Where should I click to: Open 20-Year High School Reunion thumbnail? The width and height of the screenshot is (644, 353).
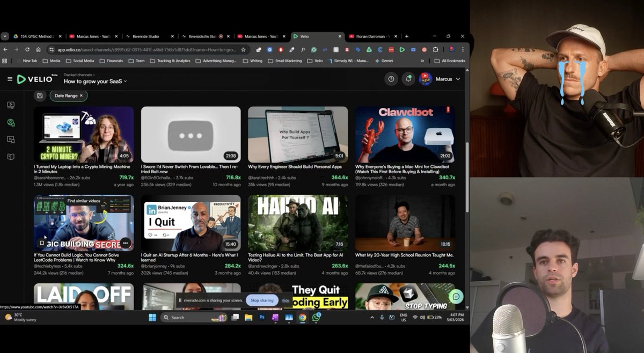click(x=405, y=223)
